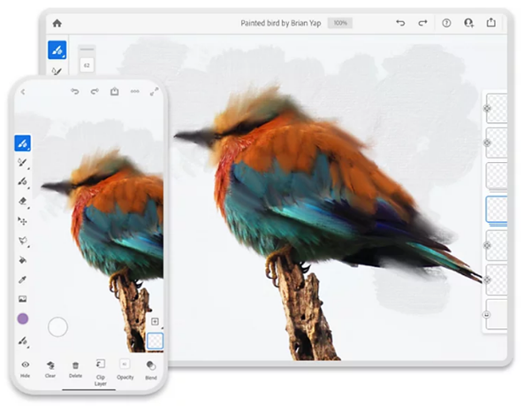The width and height of the screenshot is (532, 407).
Task: Toggle full screen mode on phone
Action: point(155,91)
